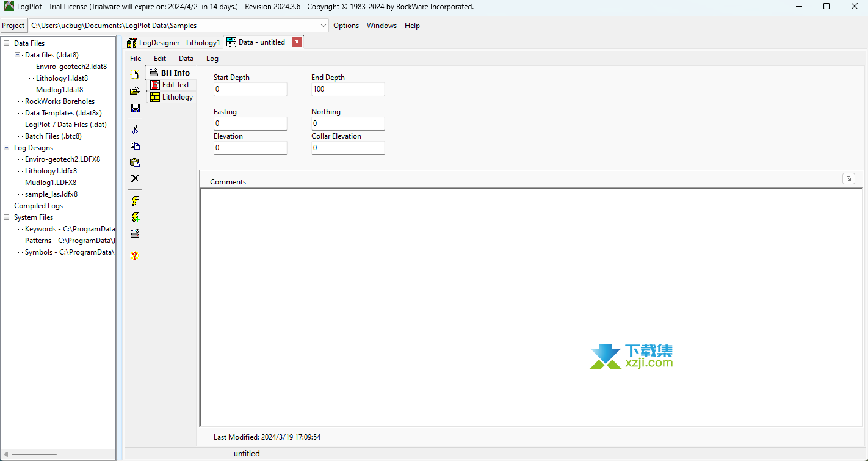868x461 pixels.
Task: Click the Last Modified timestamp text
Action: click(267, 437)
